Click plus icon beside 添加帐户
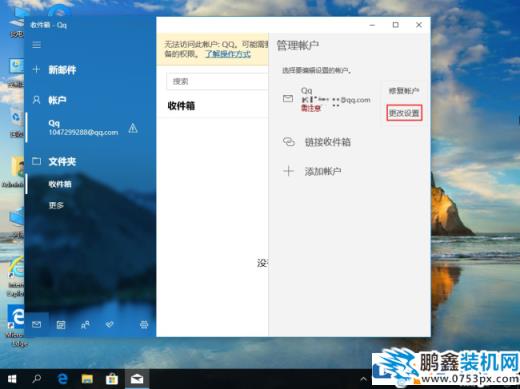Screen dimensions: 520x389 (289, 171)
